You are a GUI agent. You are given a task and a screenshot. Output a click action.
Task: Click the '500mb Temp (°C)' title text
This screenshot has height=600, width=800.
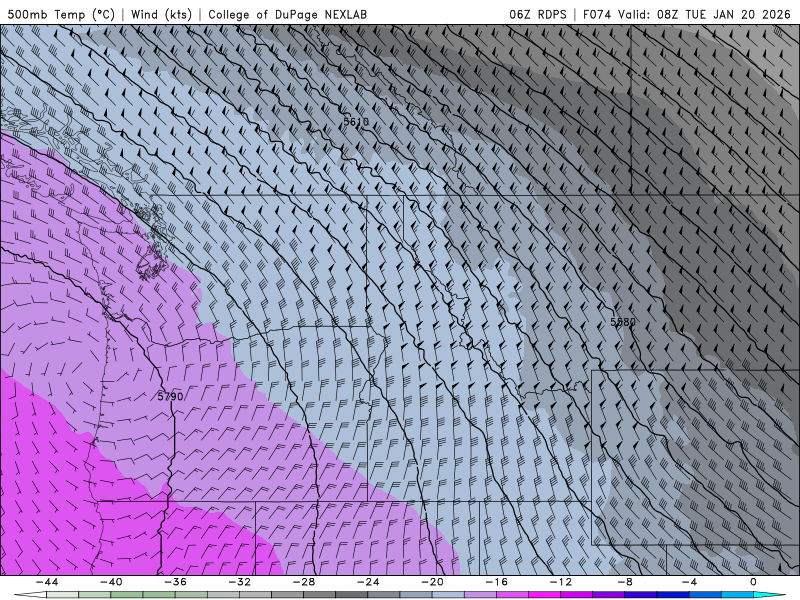pos(61,14)
